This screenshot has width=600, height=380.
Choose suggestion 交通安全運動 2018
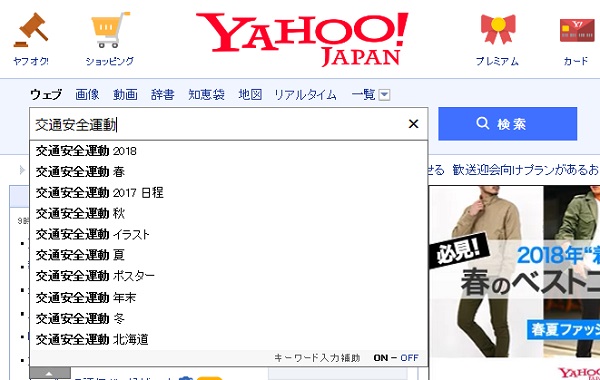228,151
